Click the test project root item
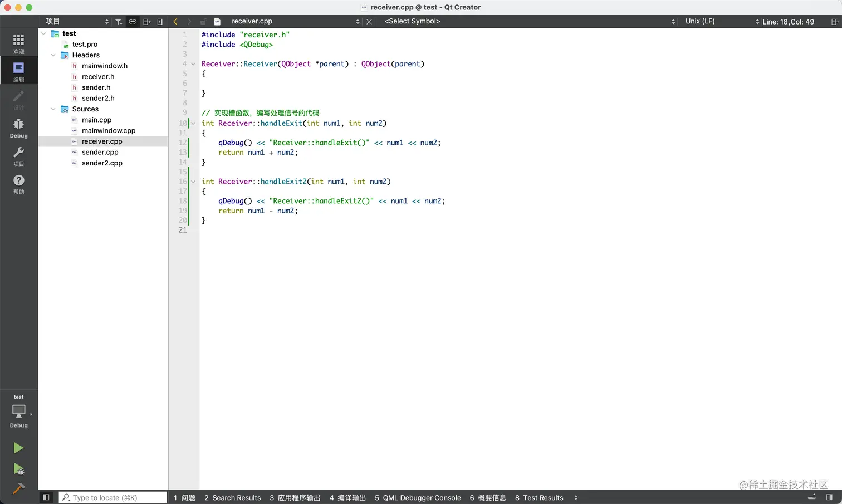Image resolution: width=842 pixels, height=504 pixels. coord(69,33)
